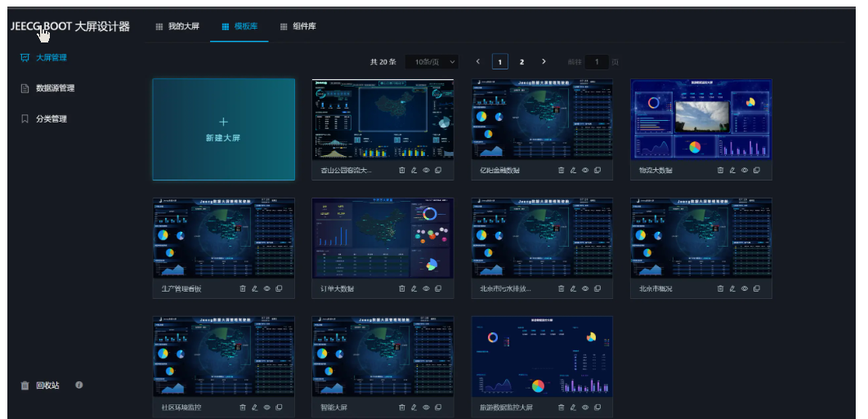Copy the 社区环境监控 template
This screenshot has width=868, height=419.
click(279, 408)
